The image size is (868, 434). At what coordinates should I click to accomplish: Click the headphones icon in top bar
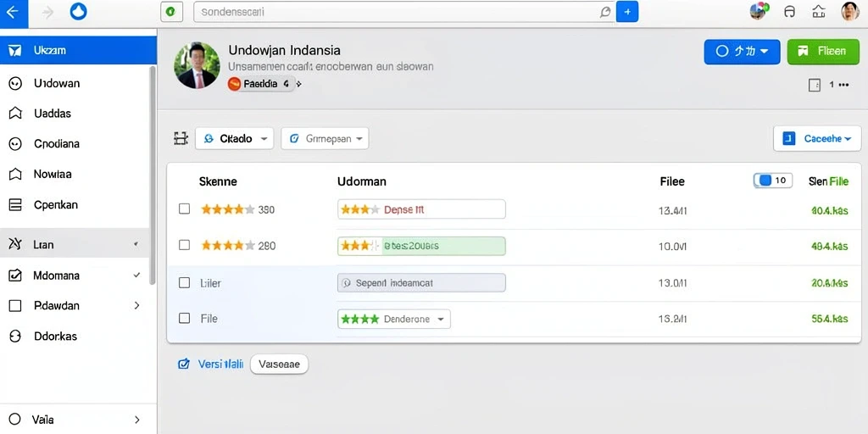point(790,12)
